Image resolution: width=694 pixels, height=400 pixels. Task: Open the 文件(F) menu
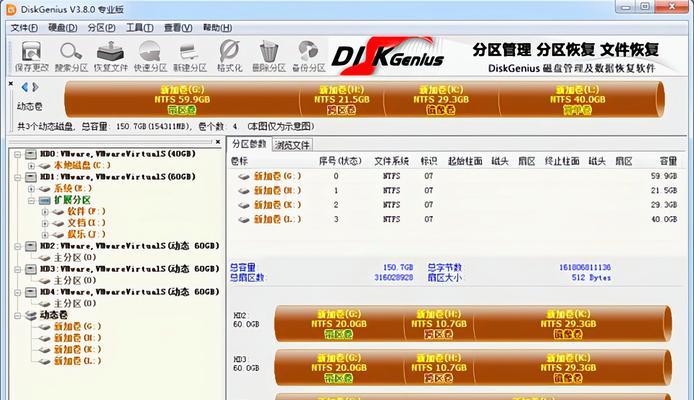24,28
